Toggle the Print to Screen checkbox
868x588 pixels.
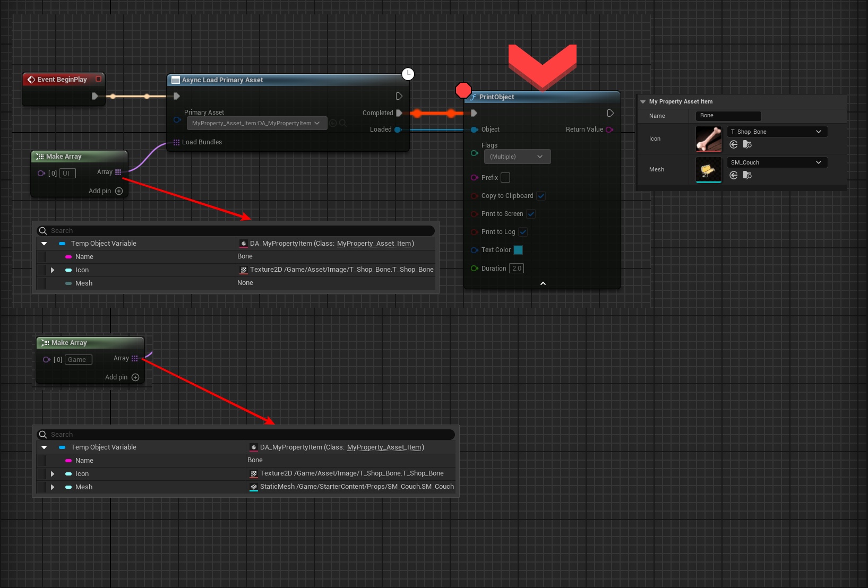[531, 214]
